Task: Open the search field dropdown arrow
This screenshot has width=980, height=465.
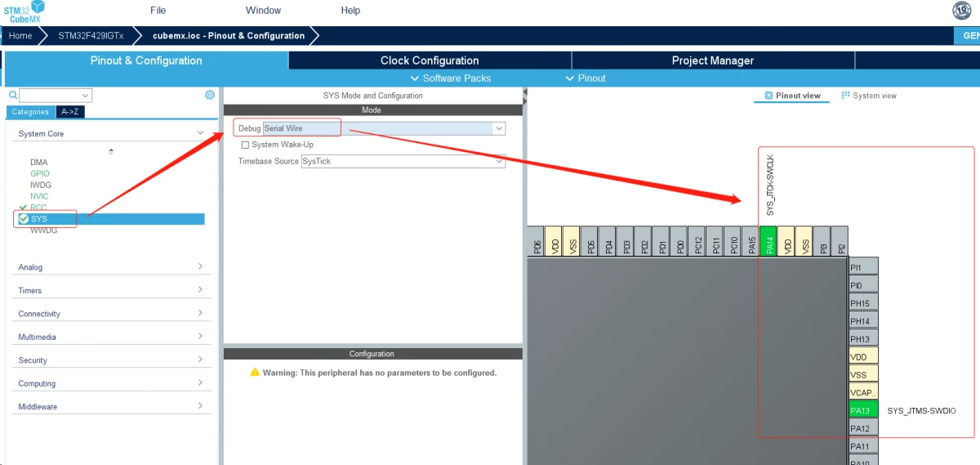Action: tap(86, 96)
